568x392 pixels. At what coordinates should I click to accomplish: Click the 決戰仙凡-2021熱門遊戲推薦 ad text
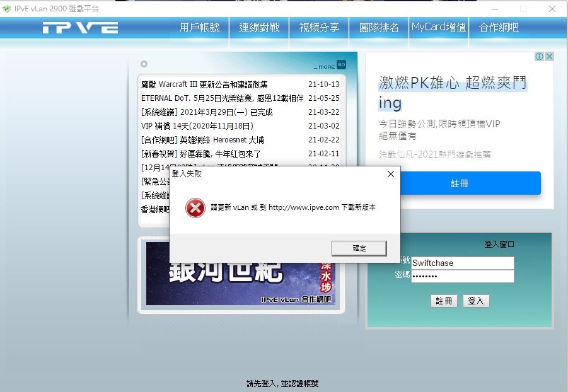(x=435, y=154)
